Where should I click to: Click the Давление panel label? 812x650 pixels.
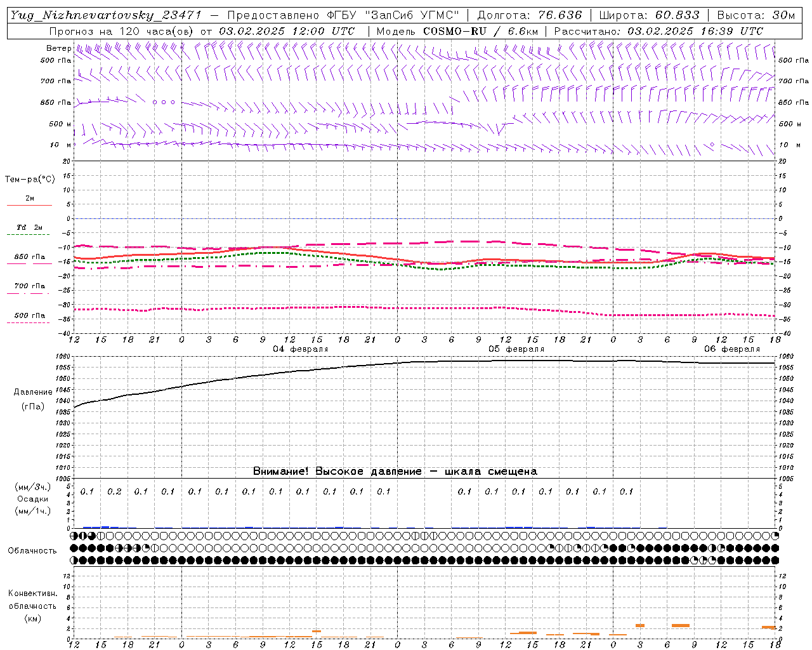click(33, 392)
